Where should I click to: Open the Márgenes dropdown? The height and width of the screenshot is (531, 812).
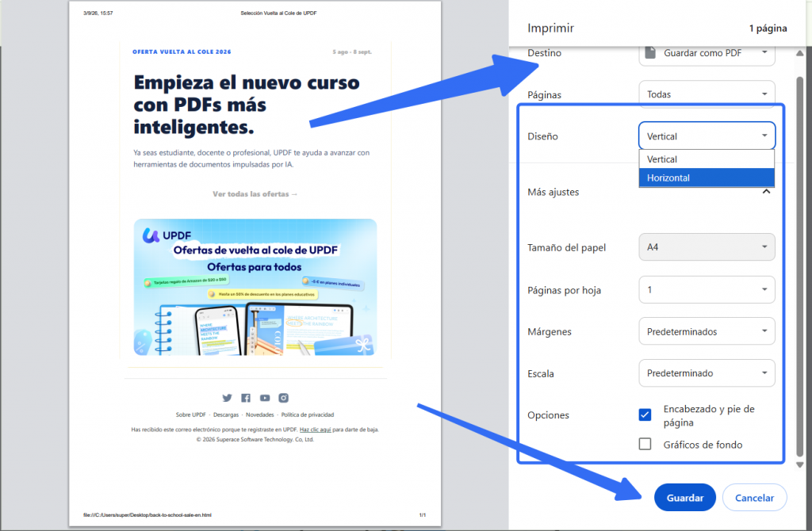(x=707, y=331)
